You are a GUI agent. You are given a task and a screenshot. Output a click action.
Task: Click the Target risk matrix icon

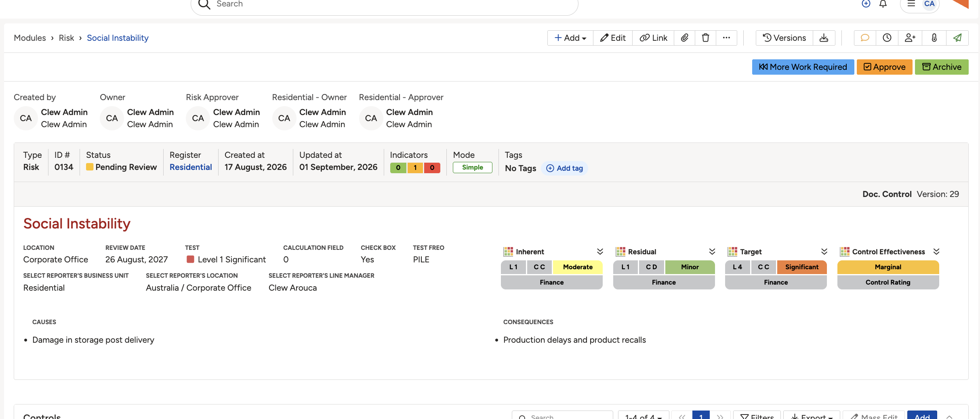coord(732,251)
